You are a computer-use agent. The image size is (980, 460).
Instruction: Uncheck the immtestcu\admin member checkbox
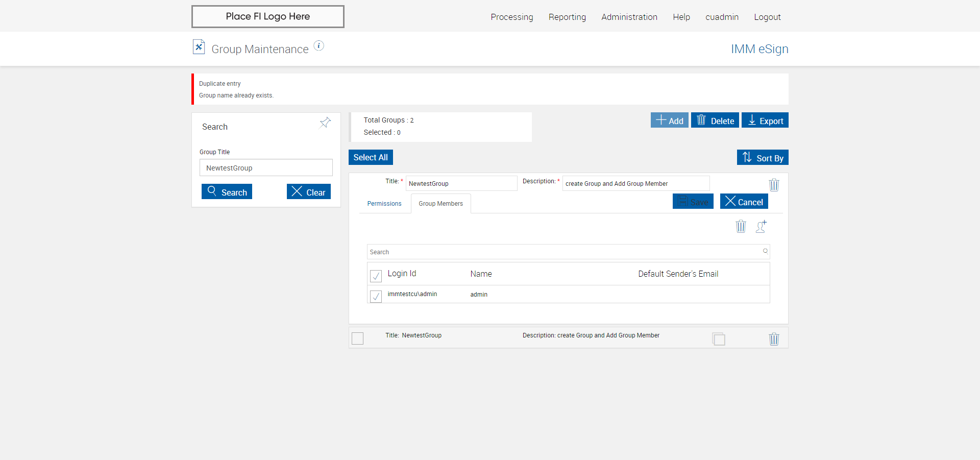376,296
